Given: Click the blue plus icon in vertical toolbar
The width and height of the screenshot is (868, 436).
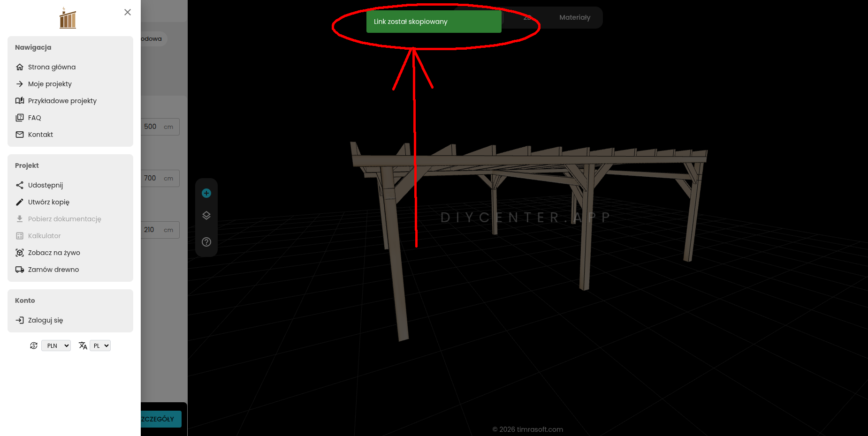Looking at the screenshot, I should coord(206,193).
